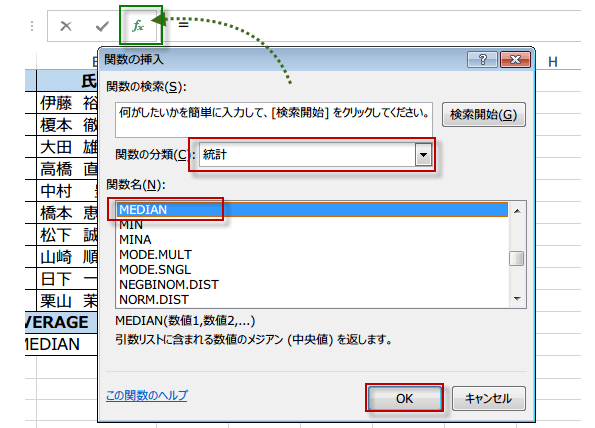Click the MEDIAN label cell in worksheet

point(61,345)
